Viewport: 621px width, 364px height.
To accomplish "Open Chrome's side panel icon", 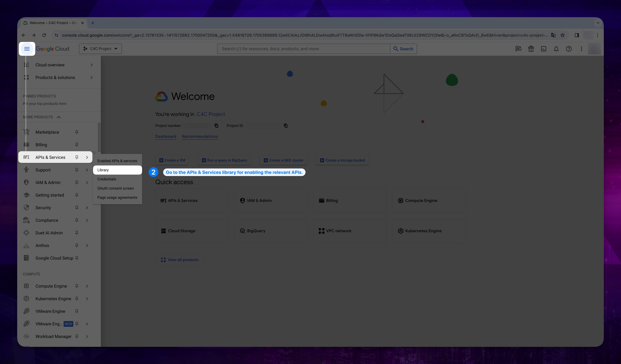I will (577, 35).
